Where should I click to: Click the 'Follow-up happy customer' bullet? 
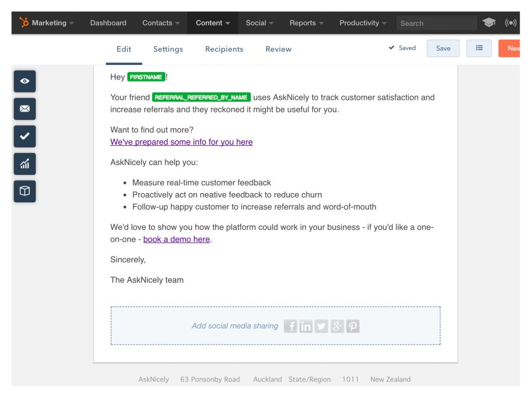(x=254, y=207)
